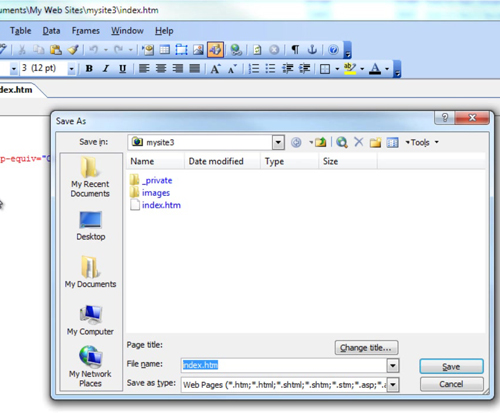Open the File name dropdown arrow
The height and width of the screenshot is (413, 500).
point(393,366)
